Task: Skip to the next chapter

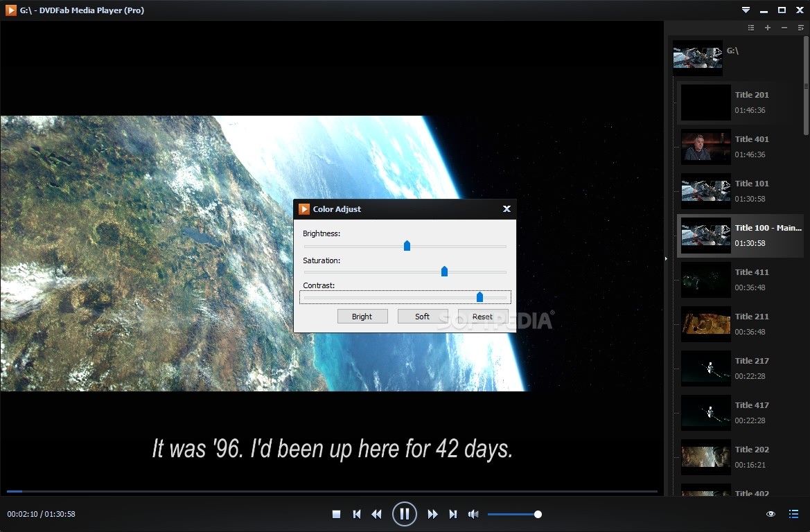Action: [452, 514]
